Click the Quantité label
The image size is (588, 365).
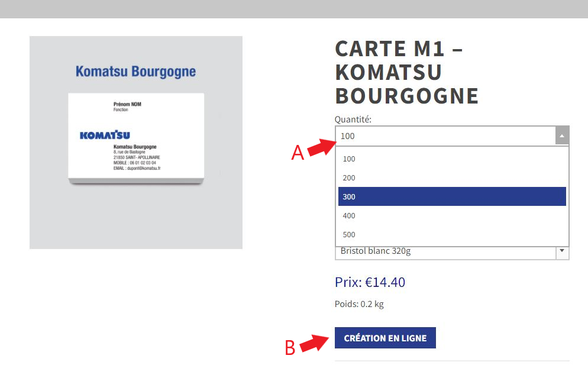click(x=353, y=119)
